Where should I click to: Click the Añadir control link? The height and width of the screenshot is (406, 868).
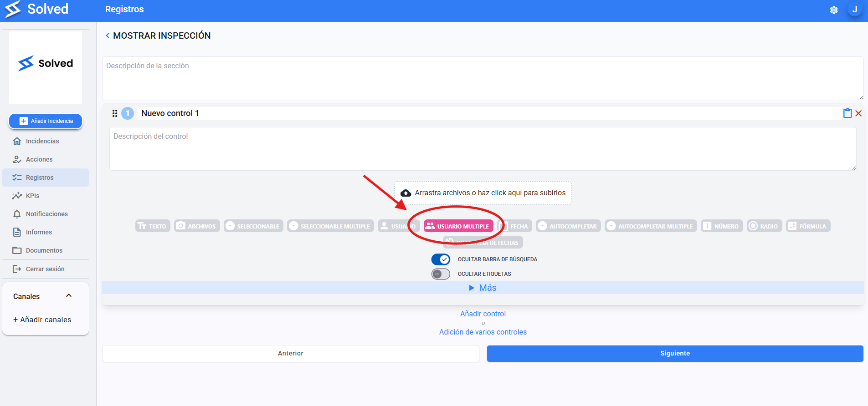pyautogui.click(x=483, y=314)
